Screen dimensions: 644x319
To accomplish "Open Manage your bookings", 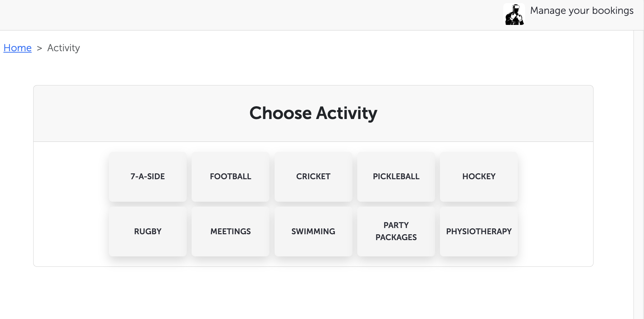I will point(581,11).
